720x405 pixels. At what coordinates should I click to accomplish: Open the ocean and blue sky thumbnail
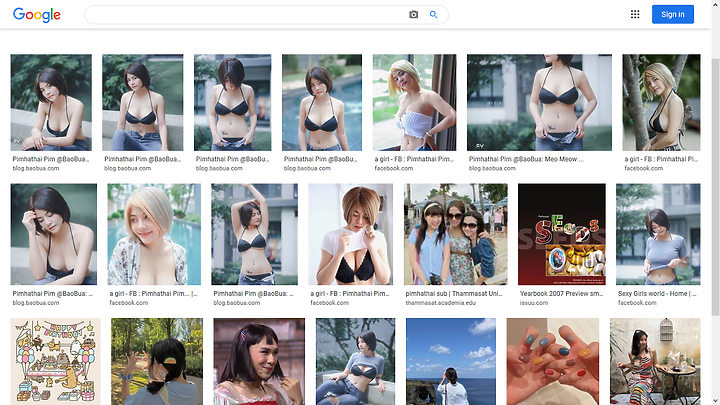coord(451,361)
